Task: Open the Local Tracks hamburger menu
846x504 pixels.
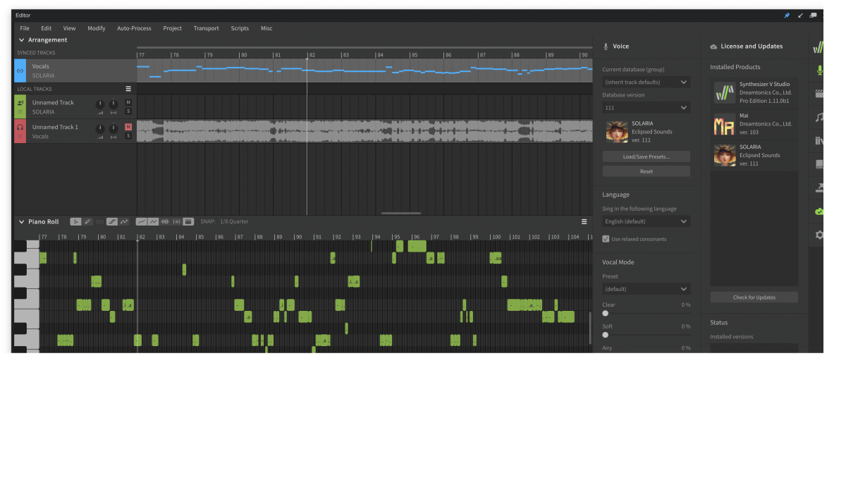Action: 128,89
